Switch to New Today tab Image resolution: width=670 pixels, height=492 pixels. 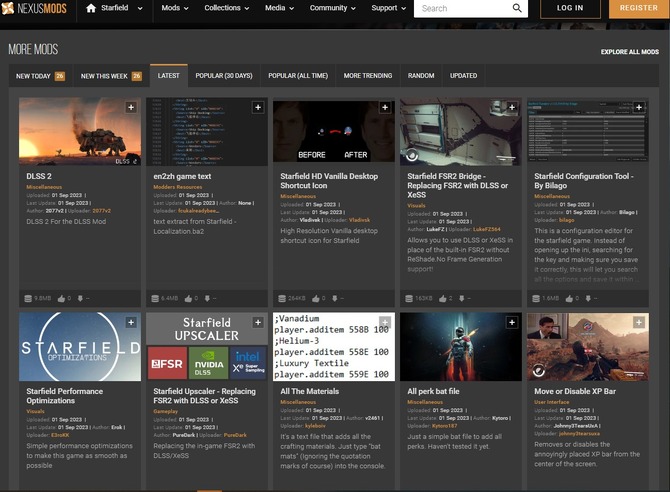pos(41,76)
